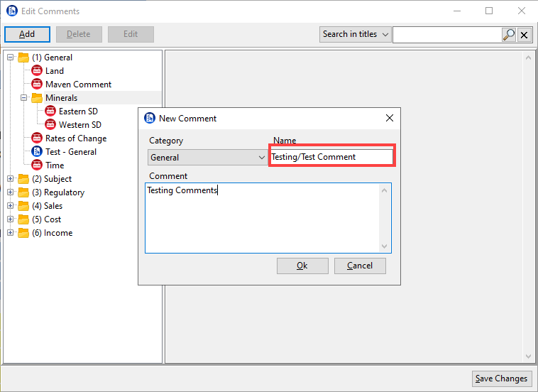Open the Search in titles dropdown
The width and height of the screenshot is (538, 392).
click(355, 34)
